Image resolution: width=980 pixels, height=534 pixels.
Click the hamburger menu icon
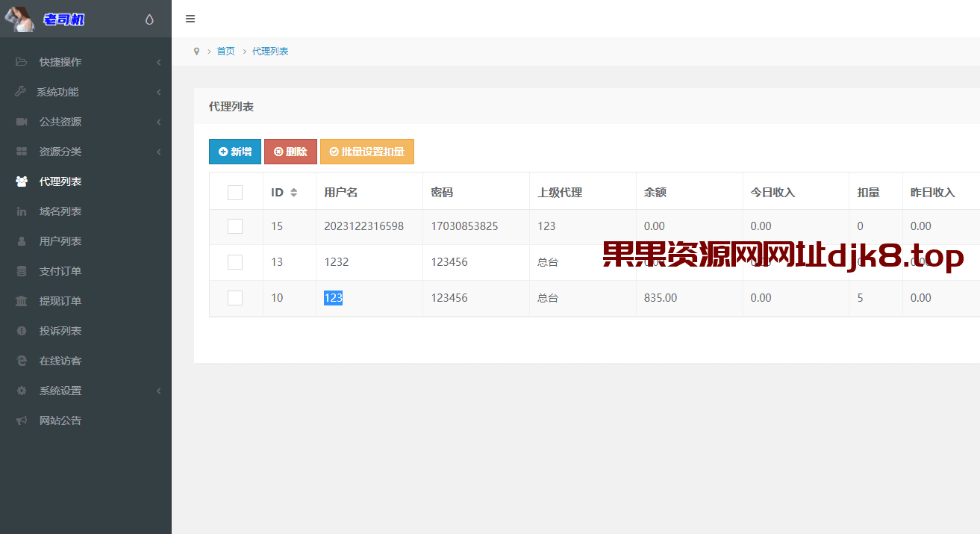190,19
